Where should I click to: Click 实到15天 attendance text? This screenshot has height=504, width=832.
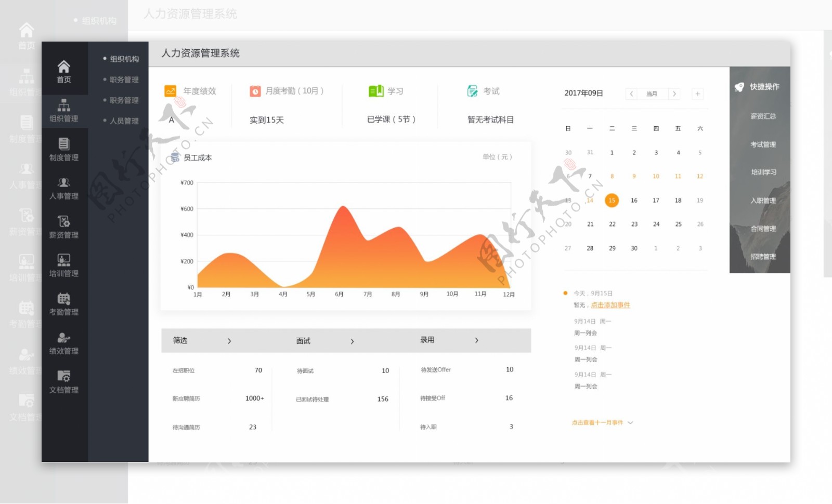click(267, 120)
